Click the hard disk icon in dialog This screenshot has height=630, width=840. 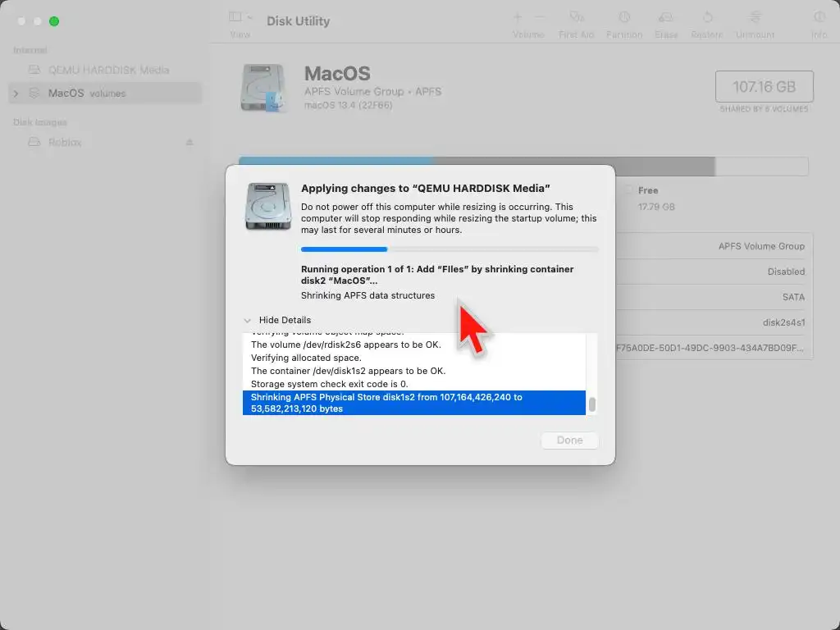coord(268,206)
